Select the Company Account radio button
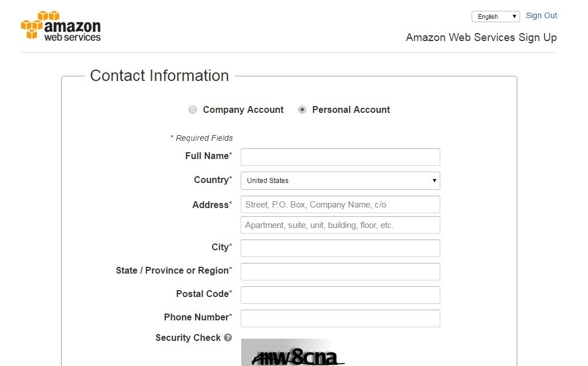 (x=193, y=110)
